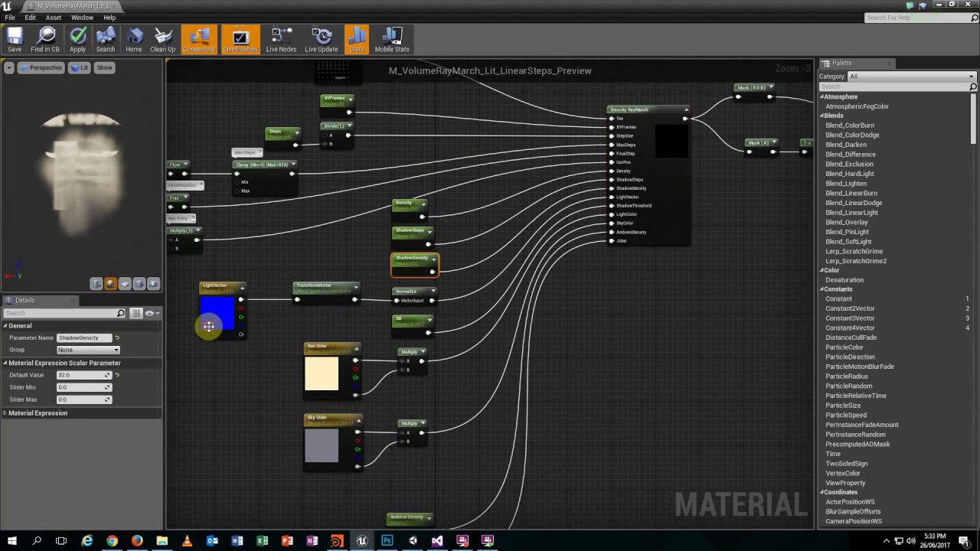
Task: Toggle Mobile Stats in the toolbar
Action: coord(392,40)
